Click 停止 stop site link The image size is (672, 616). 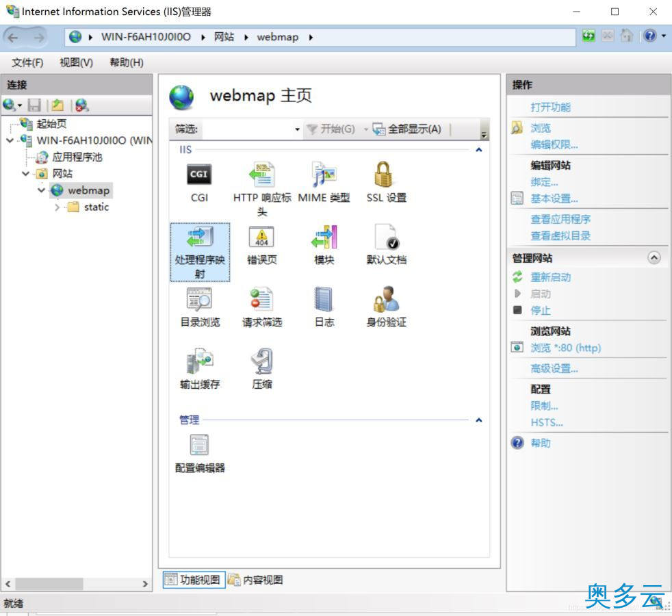tap(541, 310)
